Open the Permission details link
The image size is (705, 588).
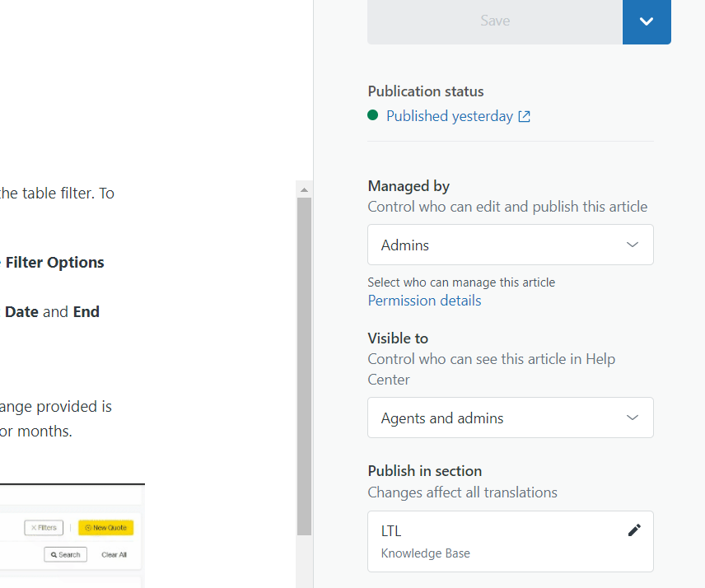[x=424, y=301]
